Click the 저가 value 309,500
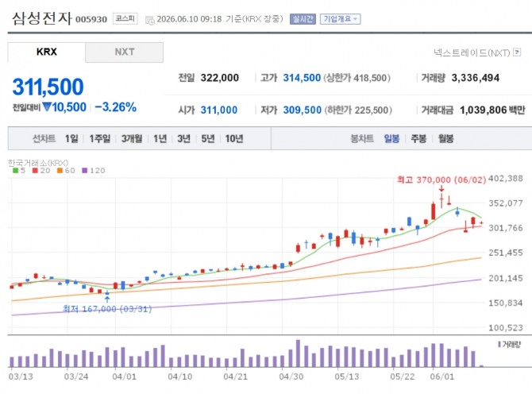The height and width of the screenshot is (394, 532). coord(303,110)
